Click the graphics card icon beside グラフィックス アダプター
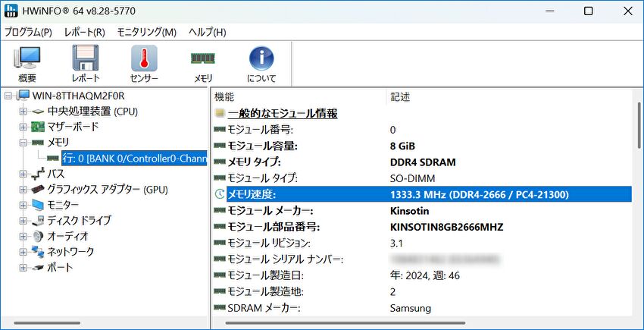This screenshot has width=644, height=330. coord(38,190)
